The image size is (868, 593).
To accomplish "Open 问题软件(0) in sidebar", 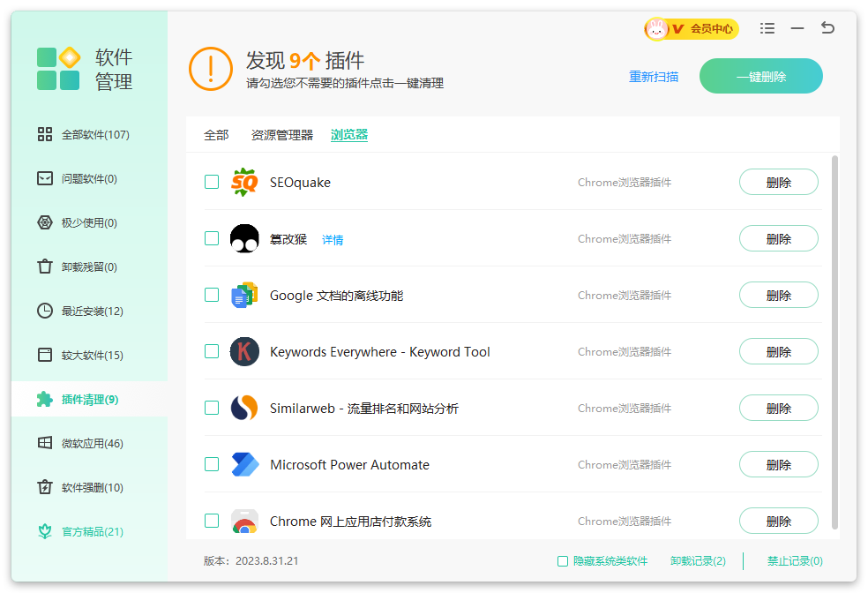I will [89, 179].
